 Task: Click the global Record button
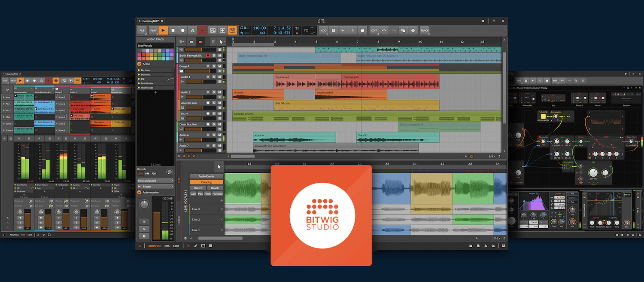[183, 31]
